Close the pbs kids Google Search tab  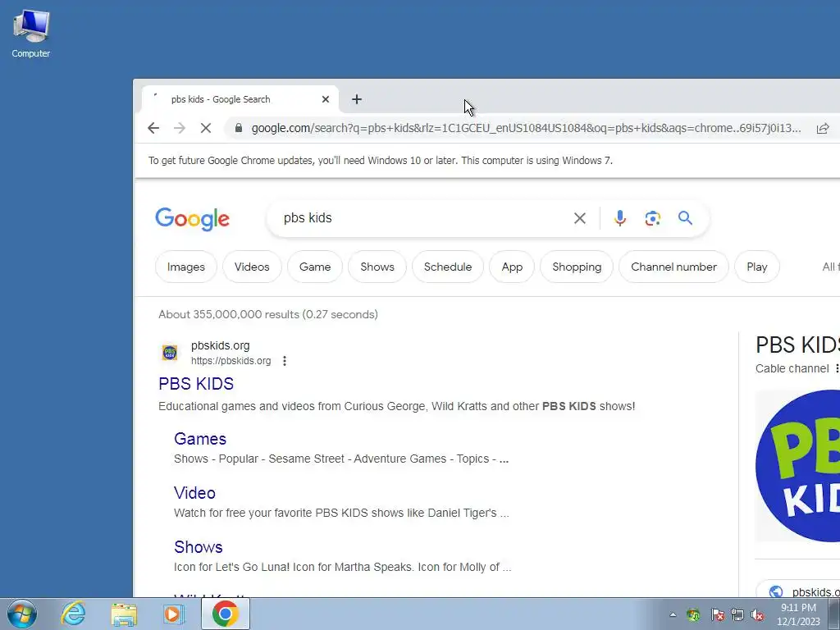click(325, 99)
